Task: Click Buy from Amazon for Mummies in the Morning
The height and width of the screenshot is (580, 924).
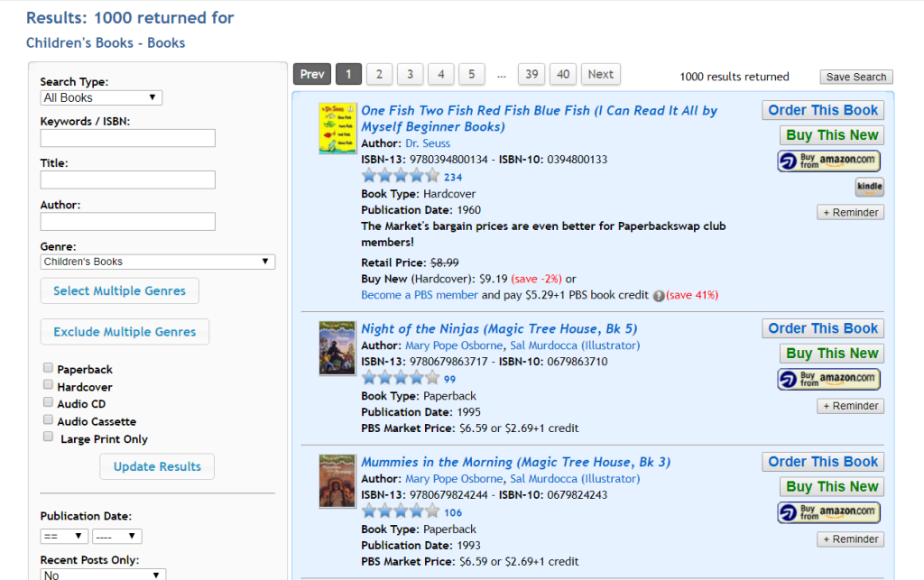Action: coord(828,512)
